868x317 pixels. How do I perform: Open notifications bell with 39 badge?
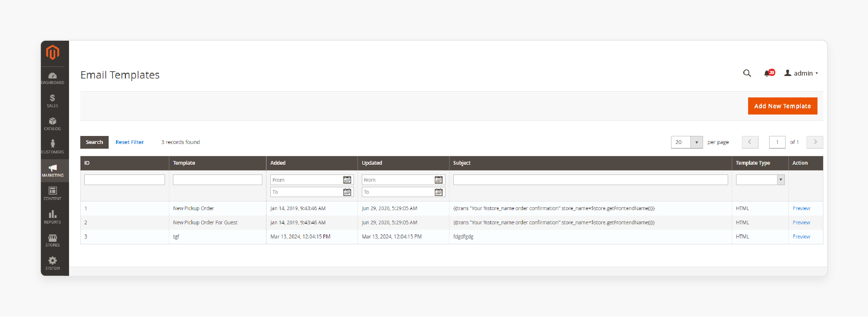770,73
